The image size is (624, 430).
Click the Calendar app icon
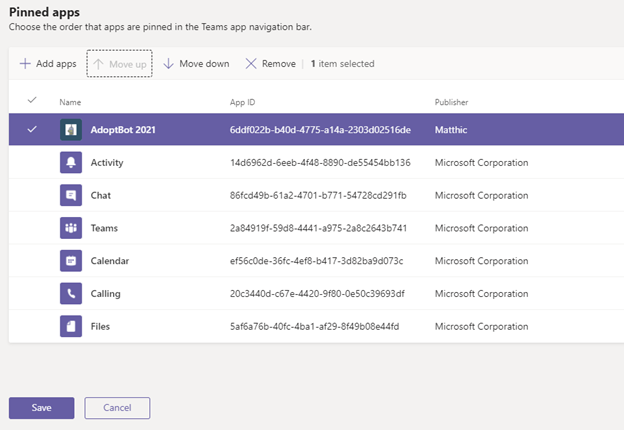(x=71, y=261)
